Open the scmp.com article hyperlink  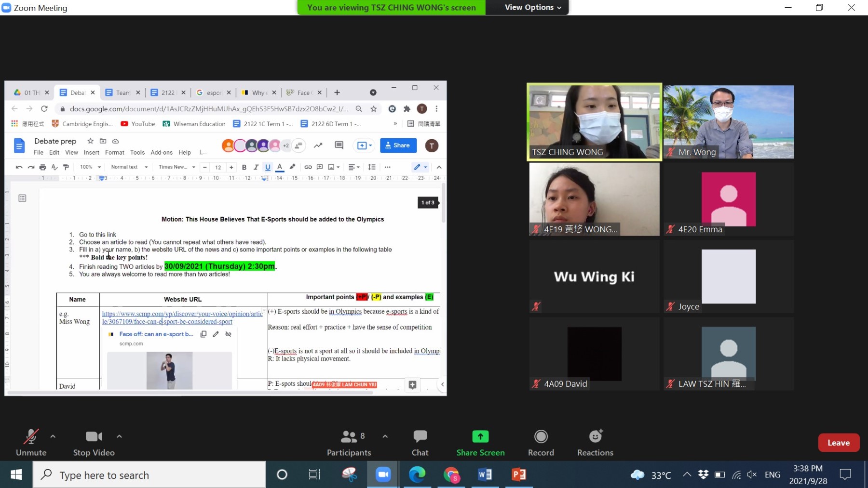point(182,317)
